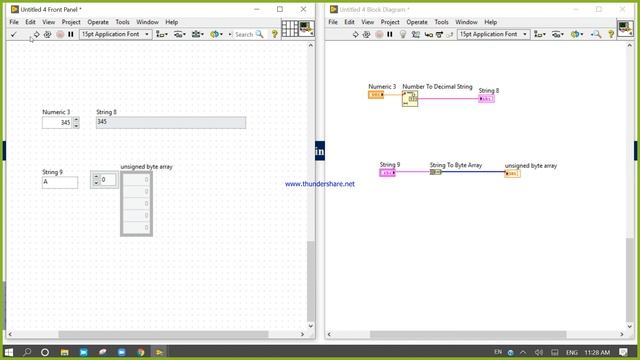Open Block Diagram font selector dropdown
This screenshot has width=640, height=360.
coord(493,34)
